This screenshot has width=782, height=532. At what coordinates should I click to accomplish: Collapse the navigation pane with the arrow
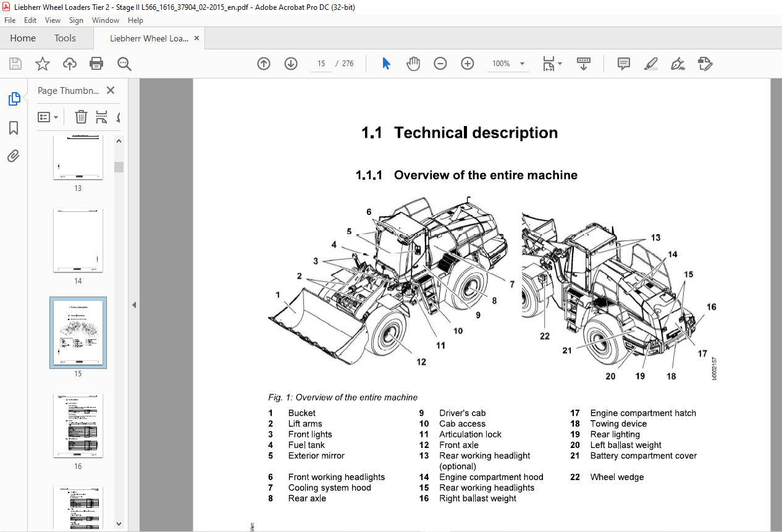(134, 305)
